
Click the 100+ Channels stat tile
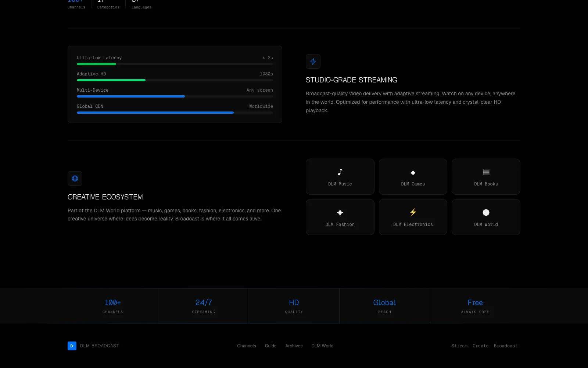pos(113,306)
